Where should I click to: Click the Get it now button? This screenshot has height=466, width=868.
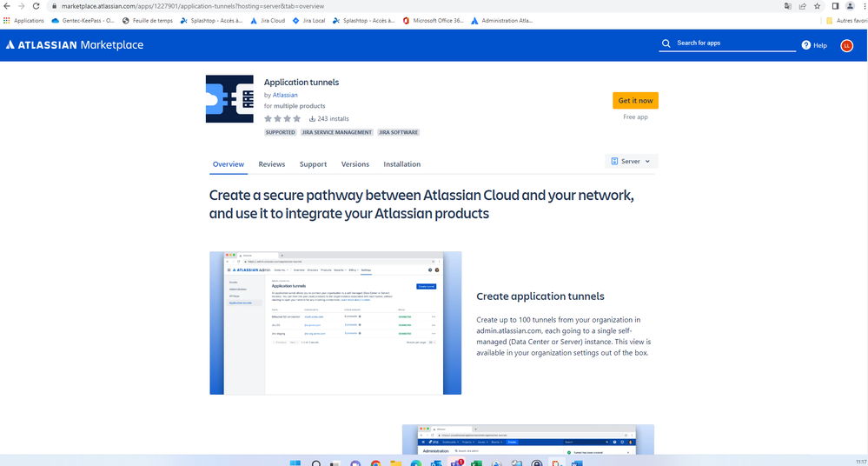pyautogui.click(x=635, y=100)
